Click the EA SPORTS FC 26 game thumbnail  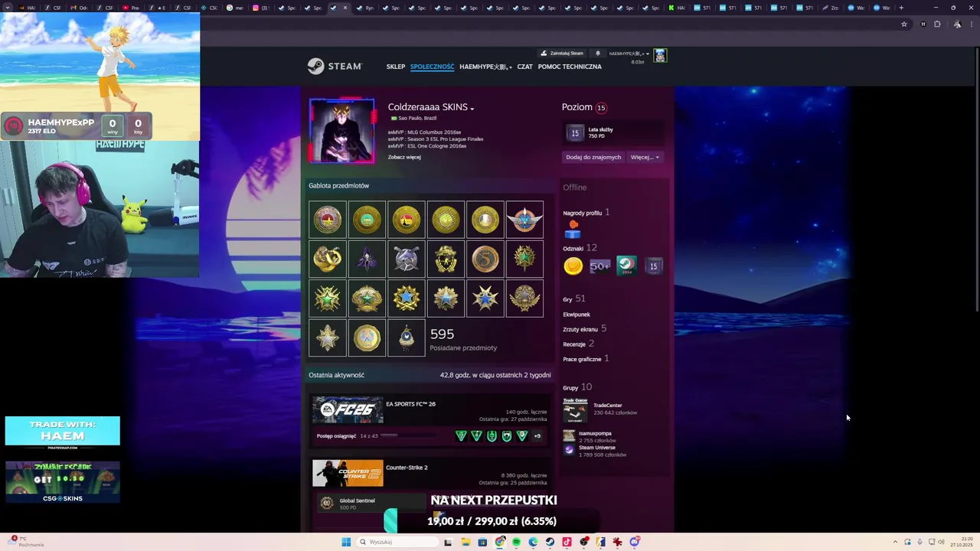348,410
